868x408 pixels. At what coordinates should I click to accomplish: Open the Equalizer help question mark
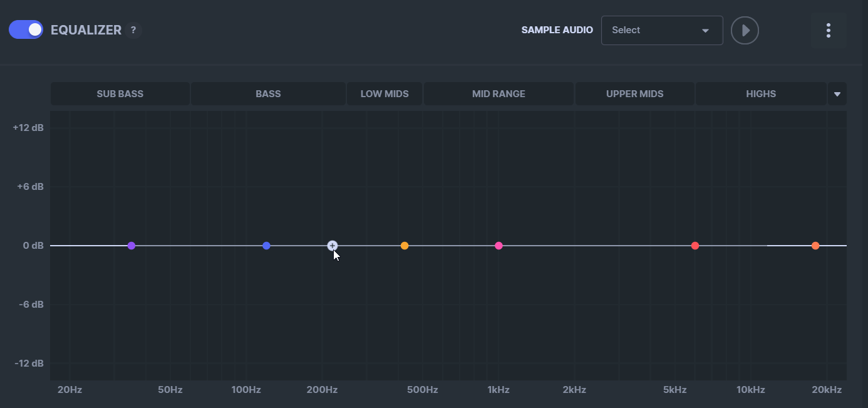[x=133, y=30]
